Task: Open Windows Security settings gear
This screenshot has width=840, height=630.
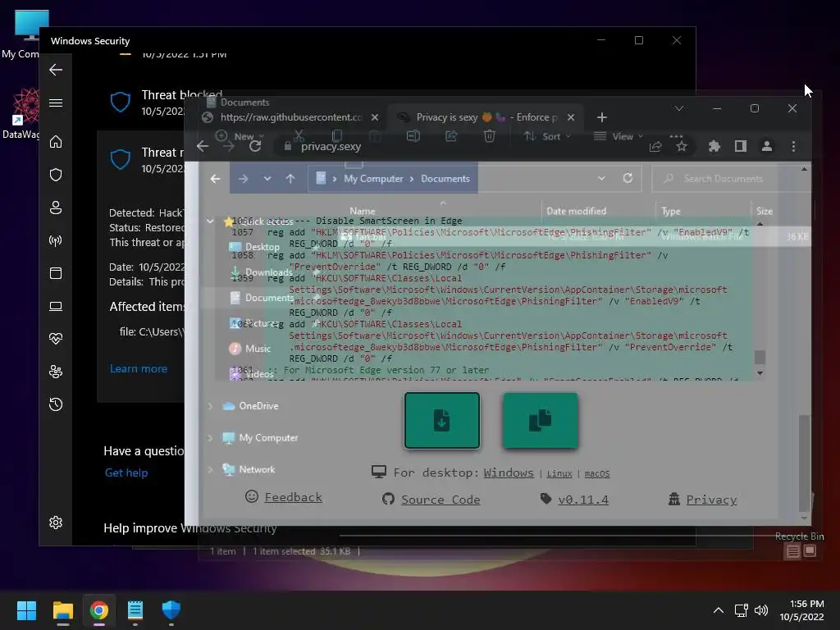Action: coord(56,523)
